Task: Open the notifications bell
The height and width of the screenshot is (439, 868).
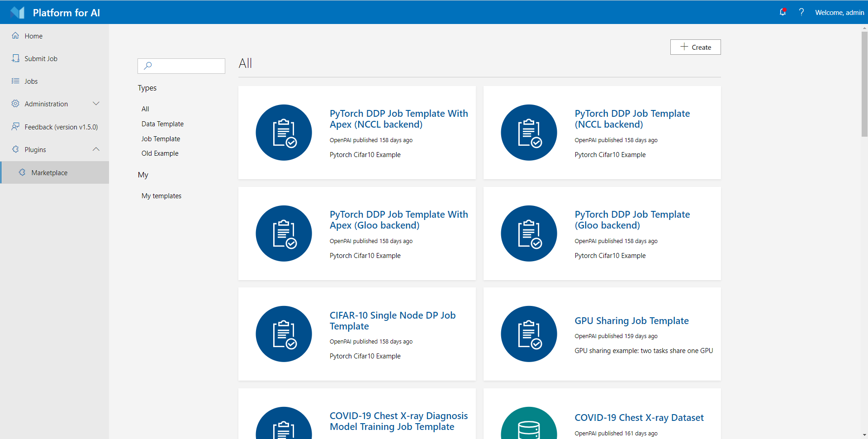Action: click(x=783, y=12)
